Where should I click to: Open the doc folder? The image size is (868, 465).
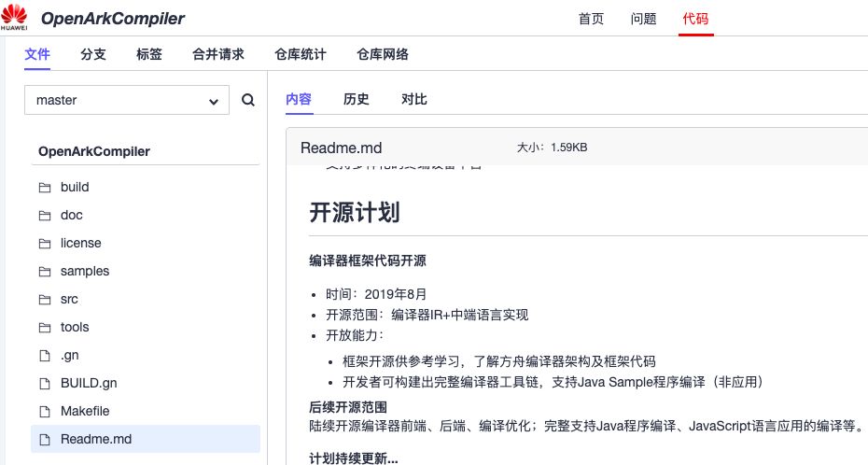(72, 215)
